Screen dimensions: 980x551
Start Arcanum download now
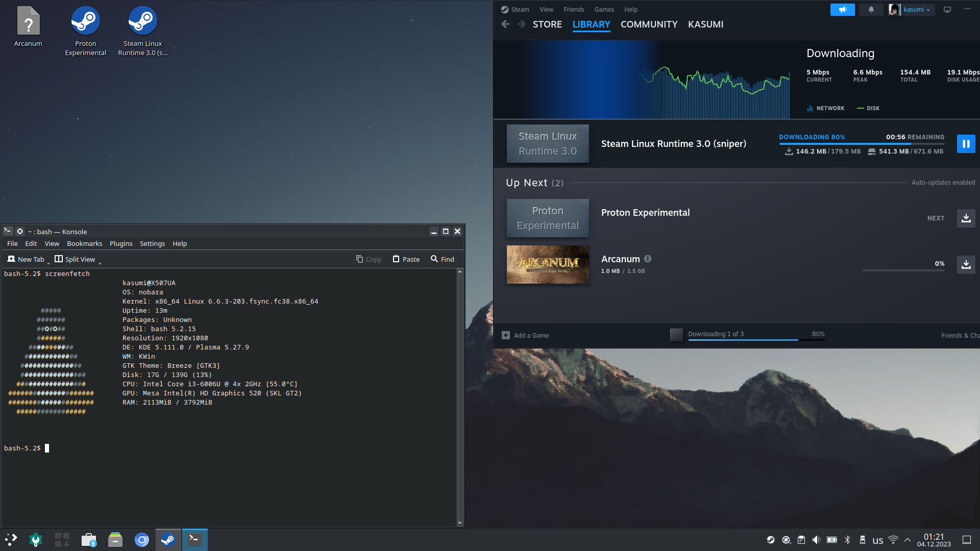click(x=966, y=265)
